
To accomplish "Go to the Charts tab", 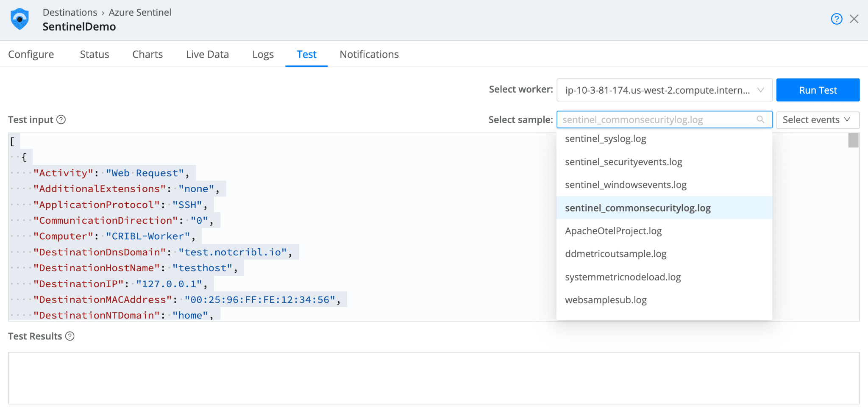I will point(147,55).
